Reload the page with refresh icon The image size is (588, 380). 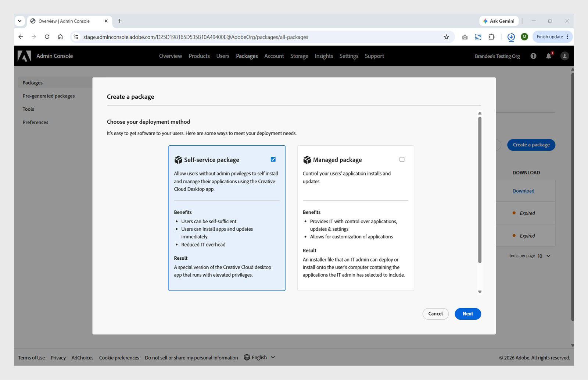coord(47,37)
